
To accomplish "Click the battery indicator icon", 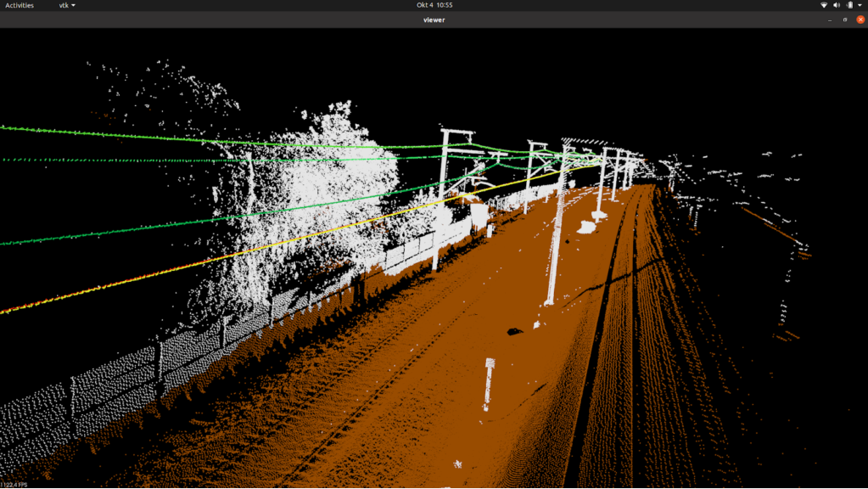I will pos(848,5).
